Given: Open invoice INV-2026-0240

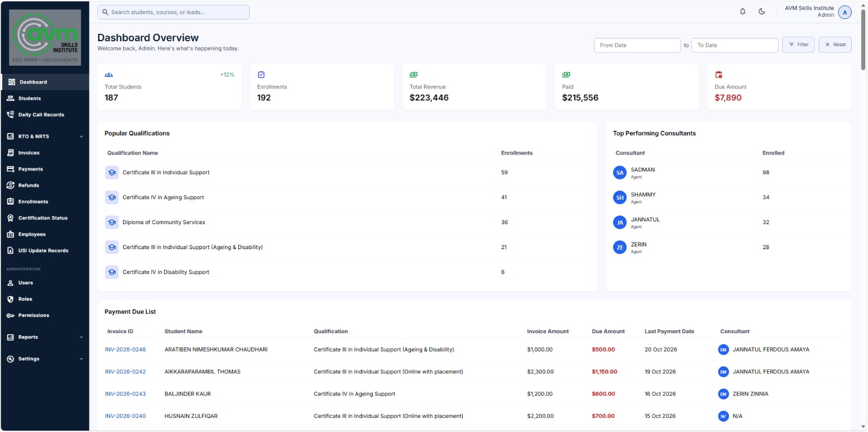Looking at the screenshot, I should (x=125, y=416).
